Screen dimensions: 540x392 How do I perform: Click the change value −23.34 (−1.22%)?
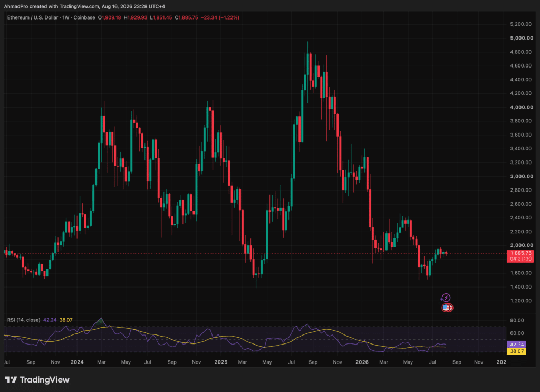(220, 17)
